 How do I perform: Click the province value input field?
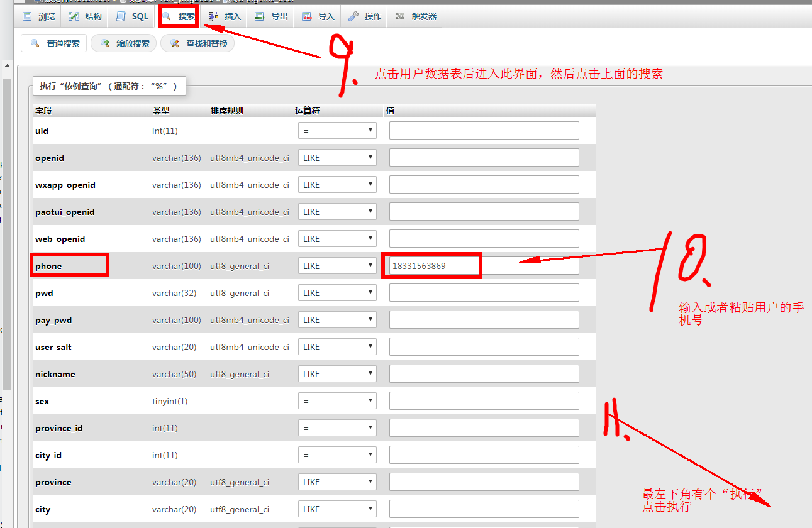tap(484, 482)
